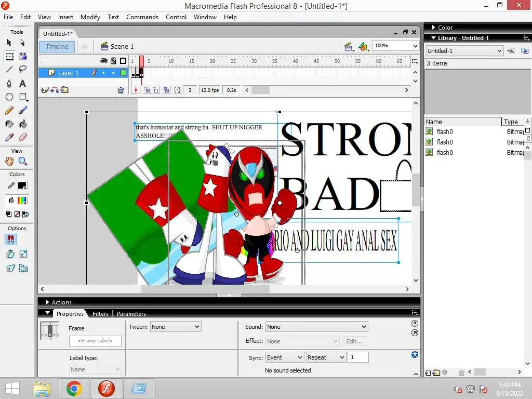Viewport: 532px width, 399px height.
Task: Open the Repeat dropdown
Action: pos(326,357)
